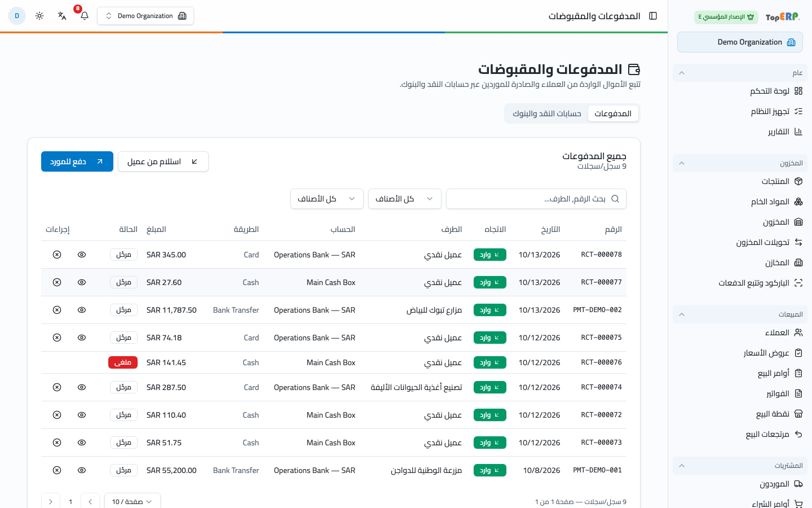Viewport: 812px width, 508px height.
Task: Click the استلام من عميل button
Action: (163, 161)
